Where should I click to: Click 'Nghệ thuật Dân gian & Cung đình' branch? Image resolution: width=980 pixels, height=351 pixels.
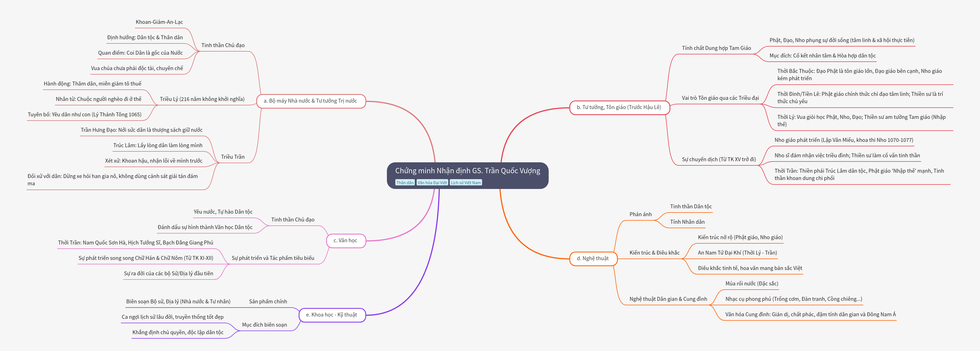668,299
